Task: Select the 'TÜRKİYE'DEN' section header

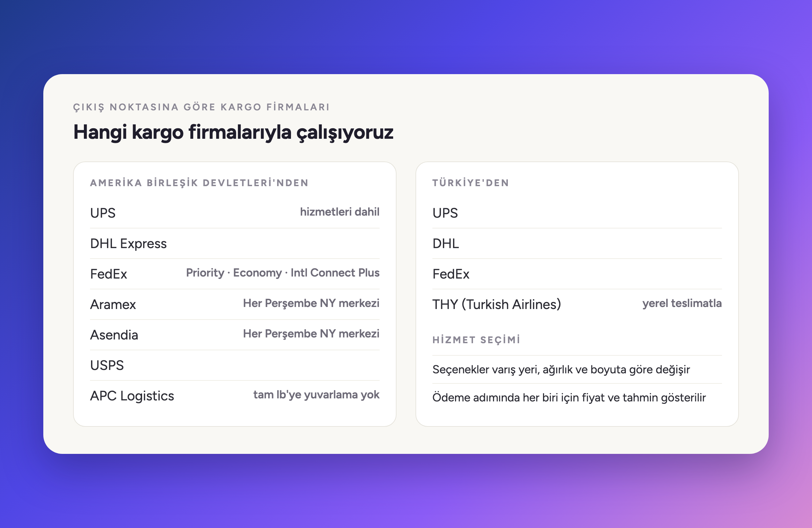Action: 471,182
